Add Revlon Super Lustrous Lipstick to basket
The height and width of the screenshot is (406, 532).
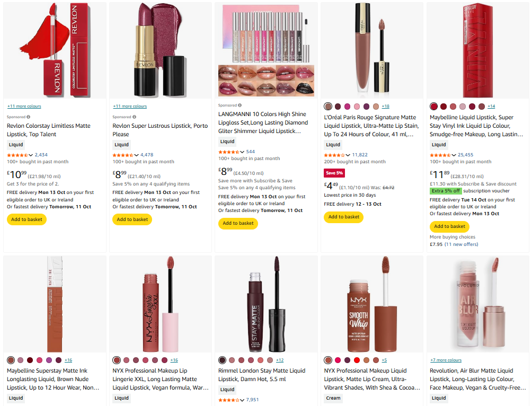pyautogui.click(x=132, y=219)
